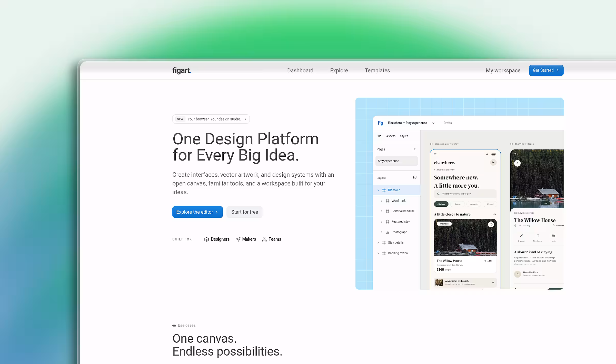
Task: Expand the Photograph layer chevron
Action: [x=382, y=232]
